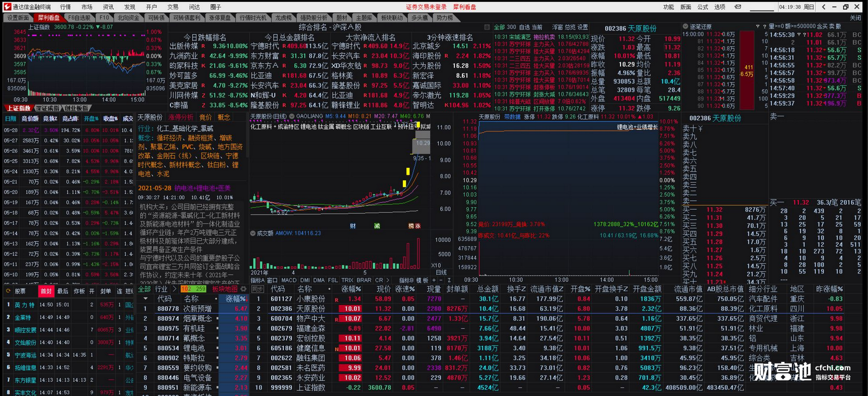Open the 日线 period selector below chart
868x396 pixels.
441,272
